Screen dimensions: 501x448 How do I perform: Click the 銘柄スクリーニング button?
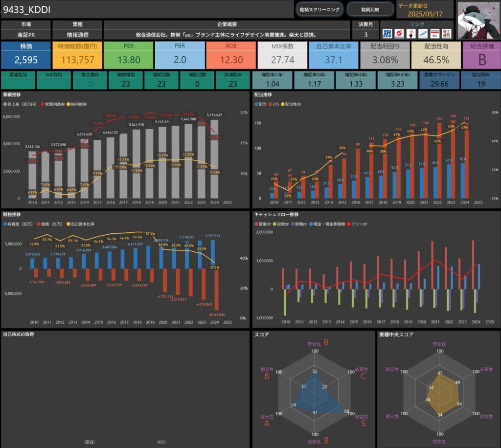click(319, 10)
